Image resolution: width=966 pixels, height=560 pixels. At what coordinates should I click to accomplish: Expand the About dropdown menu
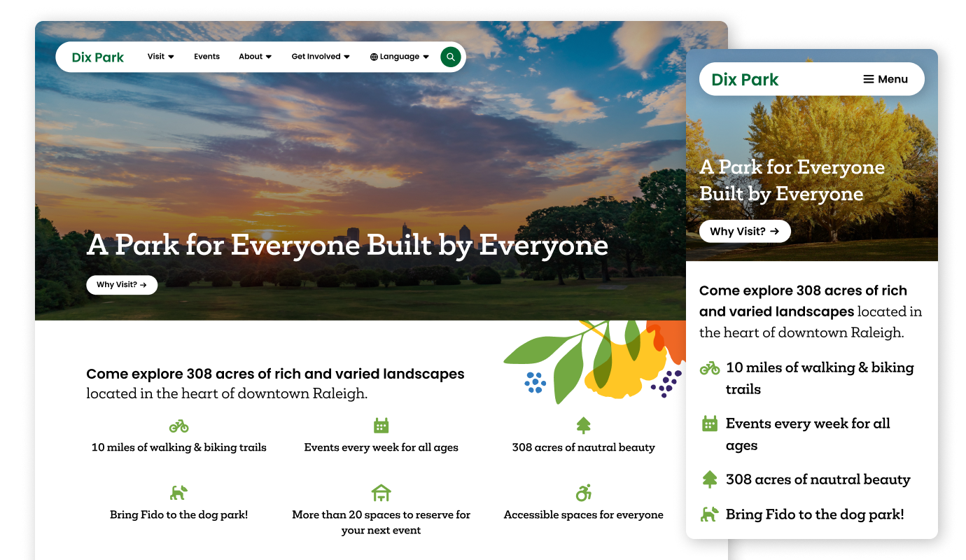click(255, 57)
